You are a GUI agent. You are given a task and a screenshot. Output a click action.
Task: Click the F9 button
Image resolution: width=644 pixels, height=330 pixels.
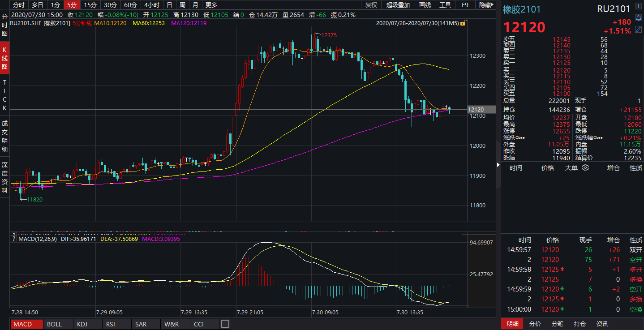coord(465,5)
